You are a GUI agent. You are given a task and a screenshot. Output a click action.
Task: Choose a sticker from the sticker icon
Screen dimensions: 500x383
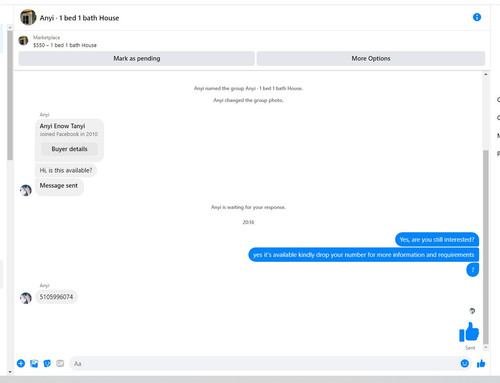click(47, 363)
